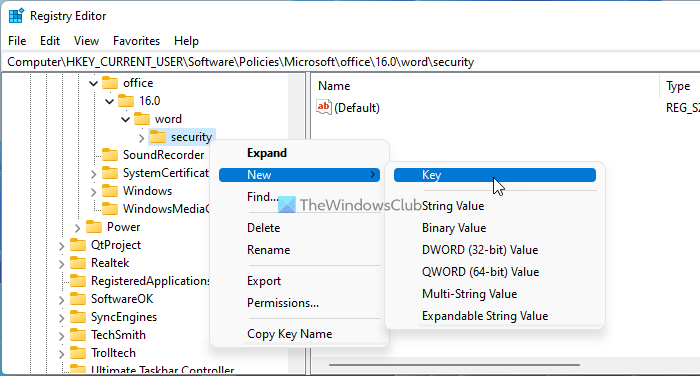
Task: Select the security key label
Action: pos(192,137)
